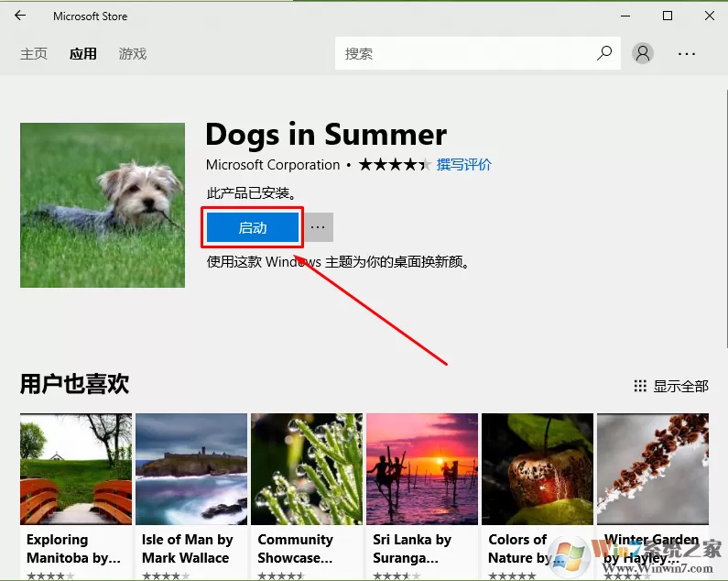Click the vertical scrollbar on the right
The height and width of the screenshot is (581, 728).
(725, 218)
